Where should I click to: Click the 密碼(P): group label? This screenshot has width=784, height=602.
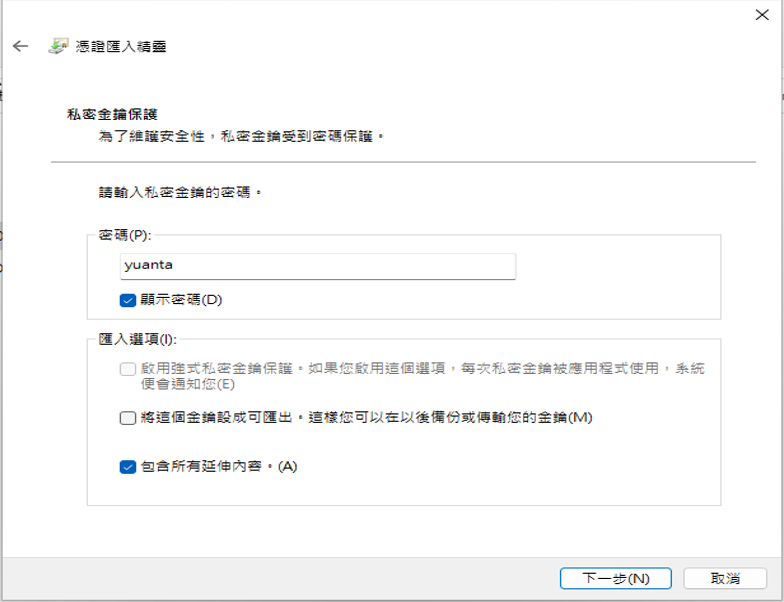124,234
